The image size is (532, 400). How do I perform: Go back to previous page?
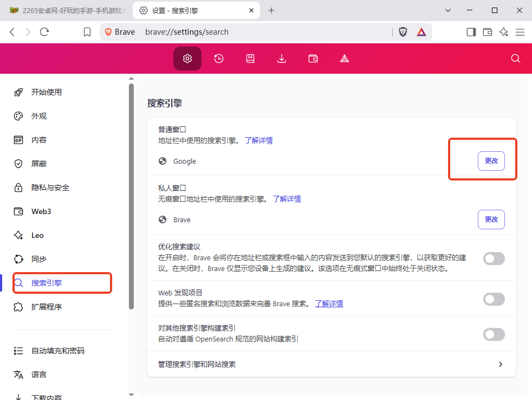pyautogui.click(x=12, y=32)
